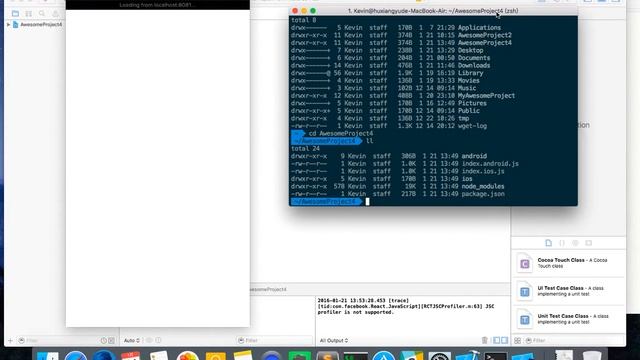
Task: Click the console trace log message
Action: point(406,306)
